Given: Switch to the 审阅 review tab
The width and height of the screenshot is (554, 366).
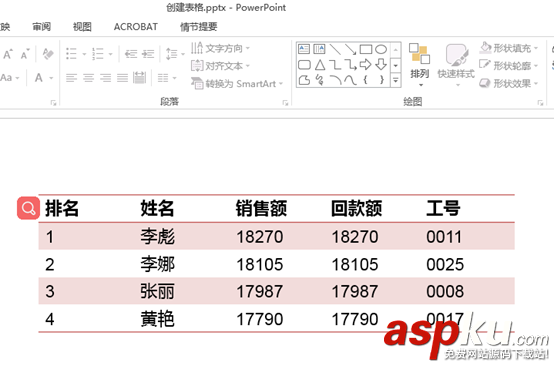Looking at the screenshot, I should pos(42,27).
